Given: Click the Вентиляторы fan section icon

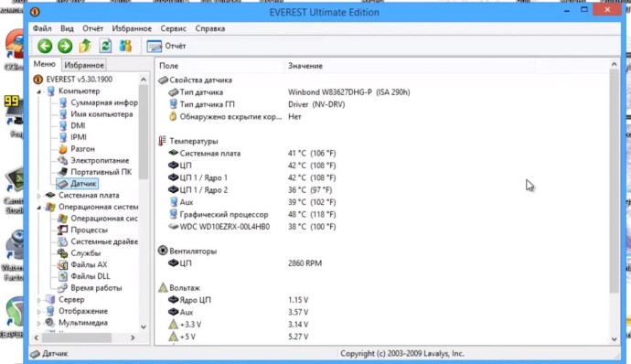Looking at the screenshot, I should (x=163, y=251).
